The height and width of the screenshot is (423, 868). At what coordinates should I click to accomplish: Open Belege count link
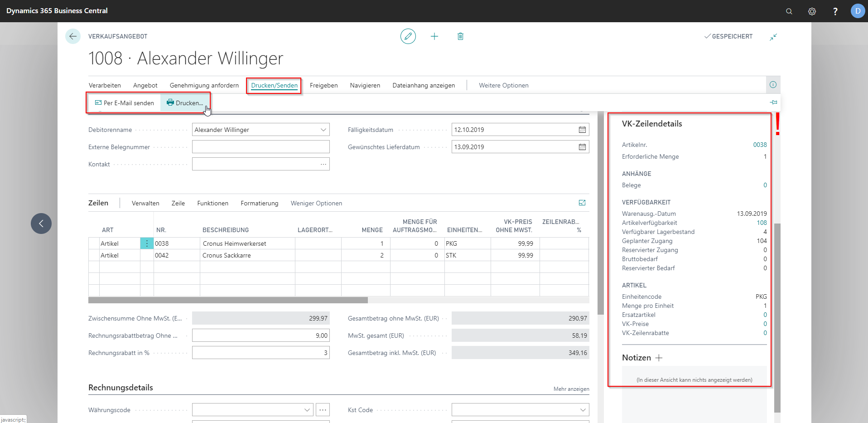pos(765,185)
